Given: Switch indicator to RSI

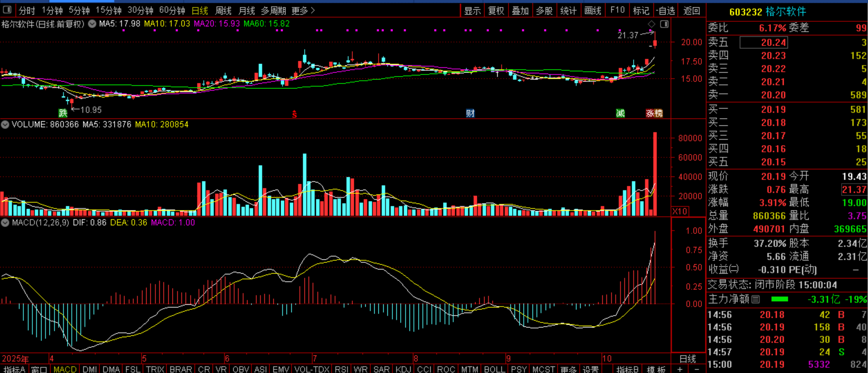Looking at the screenshot, I should pyautogui.click(x=341, y=369).
